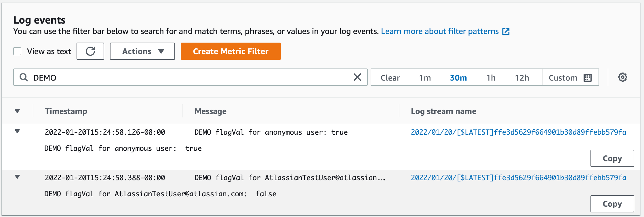The image size is (644, 217).
Task: Click the refresh log events icon
Action: tap(90, 51)
